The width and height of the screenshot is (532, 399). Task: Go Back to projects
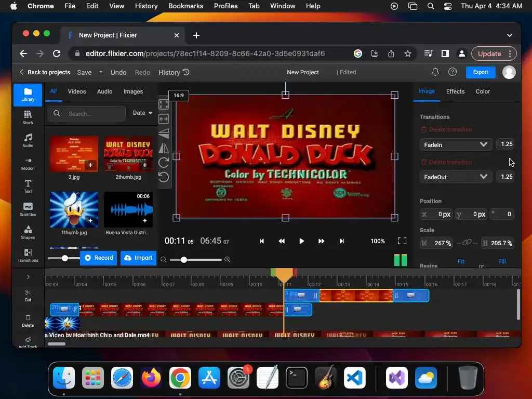point(45,72)
